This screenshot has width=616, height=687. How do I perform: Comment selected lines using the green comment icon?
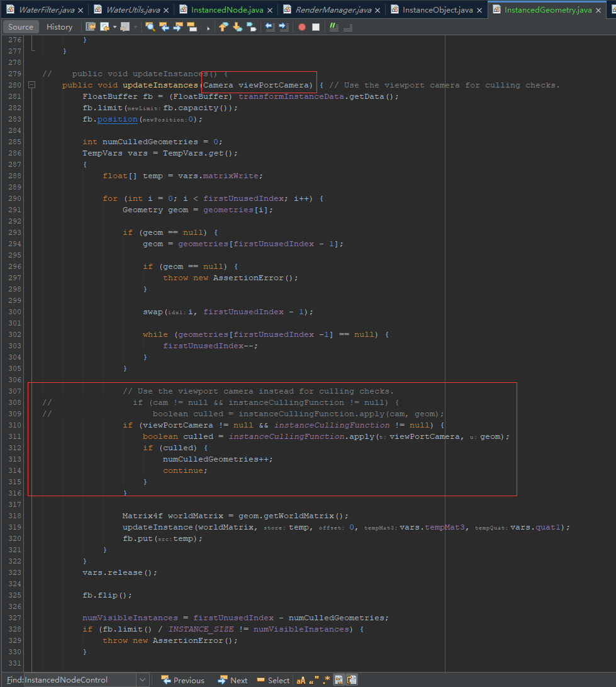click(333, 26)
